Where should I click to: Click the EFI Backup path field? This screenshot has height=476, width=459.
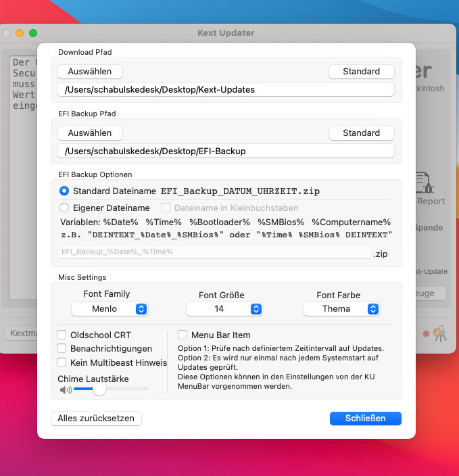click(x=226, y=151)
